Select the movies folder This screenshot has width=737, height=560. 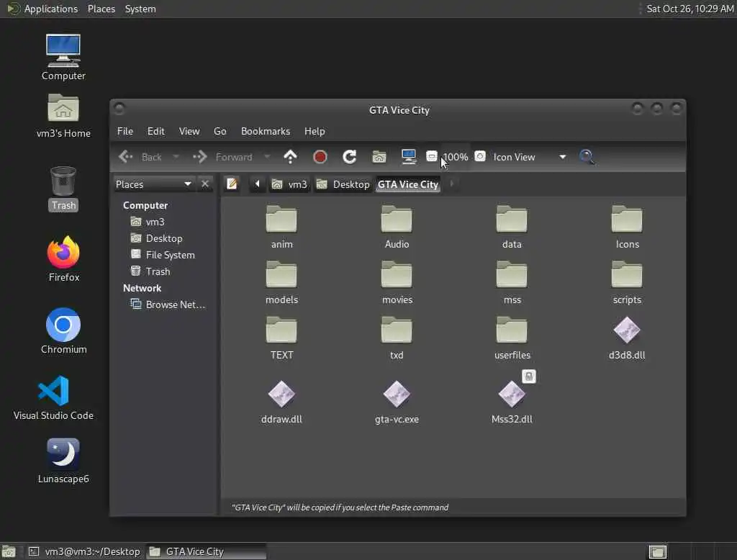397,282
